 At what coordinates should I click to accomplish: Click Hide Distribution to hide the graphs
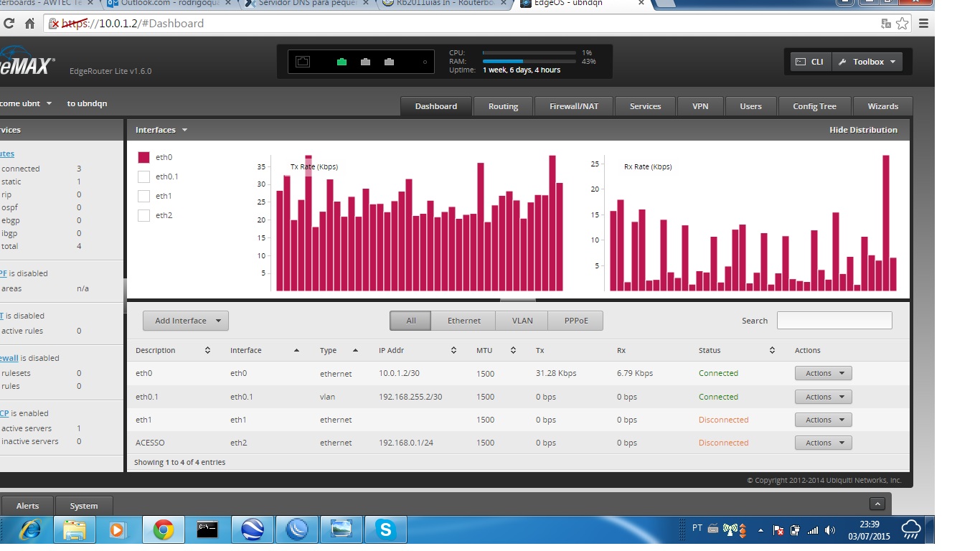click(863, 130)
